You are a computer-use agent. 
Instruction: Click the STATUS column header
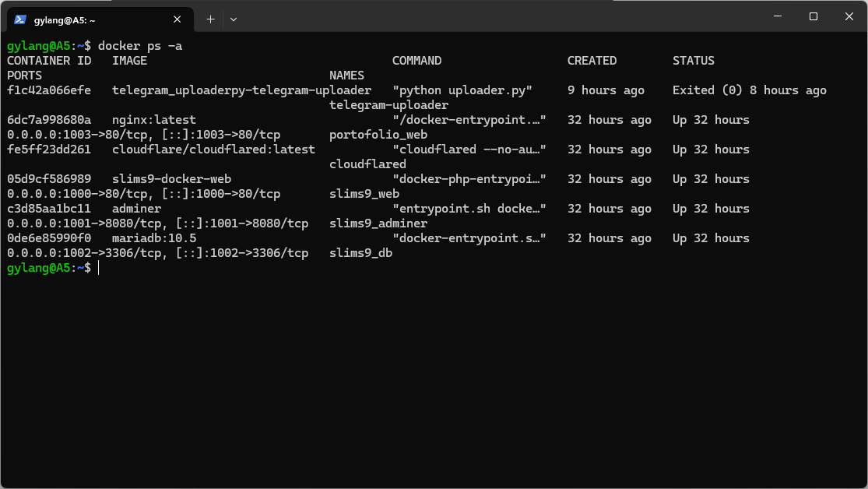[x=693, y=61]
